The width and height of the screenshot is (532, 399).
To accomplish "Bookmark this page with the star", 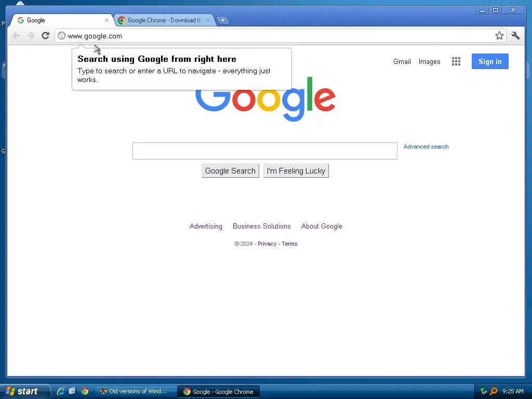I will pyautogui.click(x=499, y=36).
